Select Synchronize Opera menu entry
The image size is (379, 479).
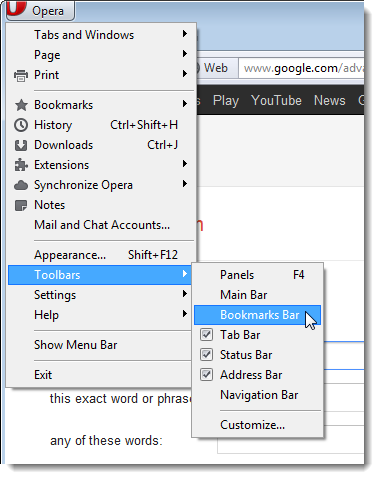(x=101, y=185)
